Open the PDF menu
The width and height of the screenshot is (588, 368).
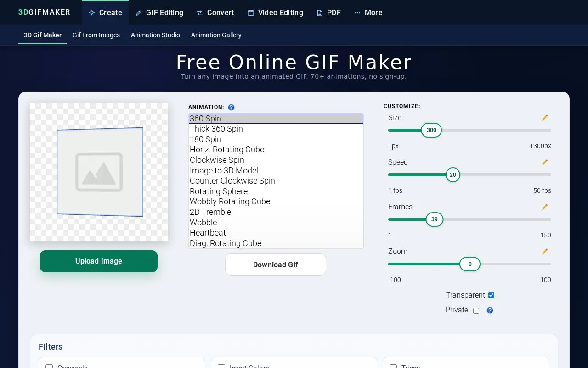pyautogui.click(x=329, y=12)
